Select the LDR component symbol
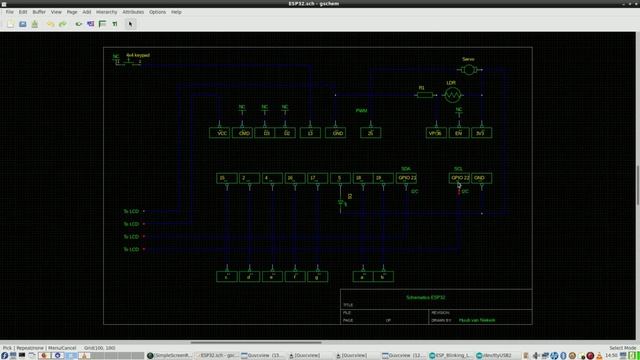 coord(452,95)
